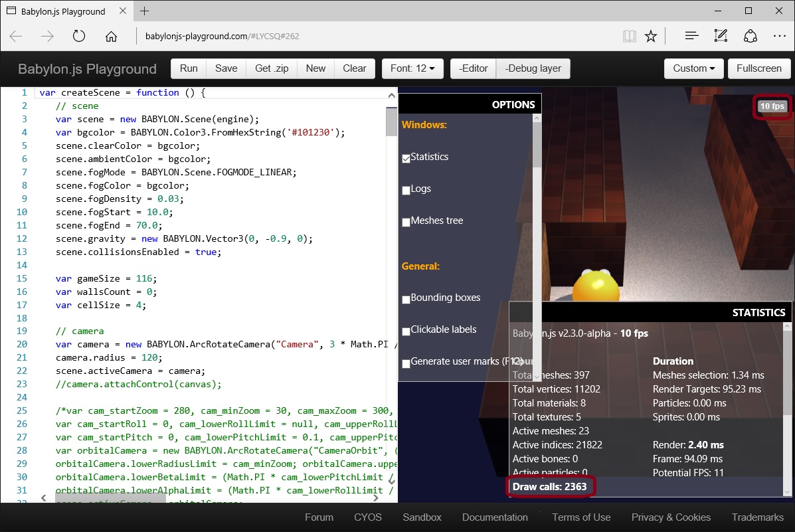Open the Edge Share icon
This screenshot has width=795, height=532.
point(751,37)
